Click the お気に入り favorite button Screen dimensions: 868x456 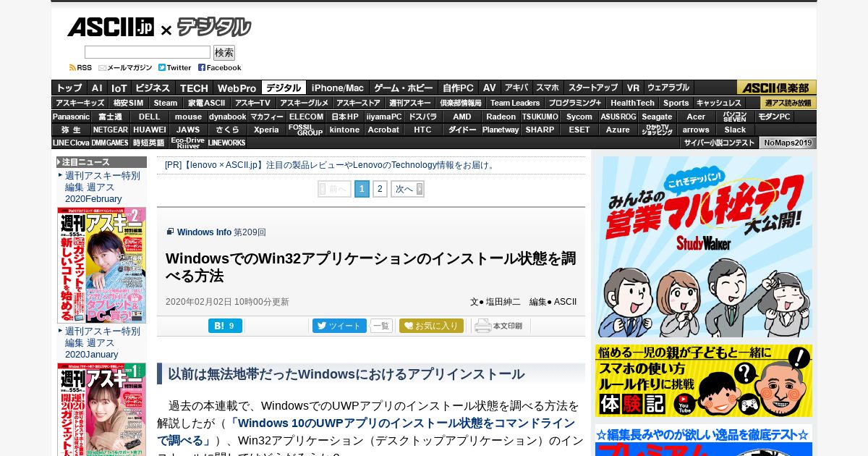[x=431, y=326]
